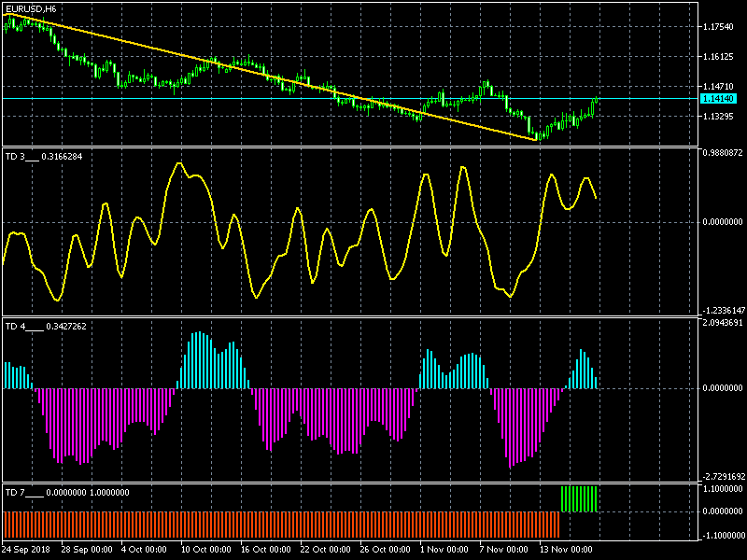Select the yellow descending trendline
The width and height of the screenshot is (747, 560).
click(x=269, y=76)
